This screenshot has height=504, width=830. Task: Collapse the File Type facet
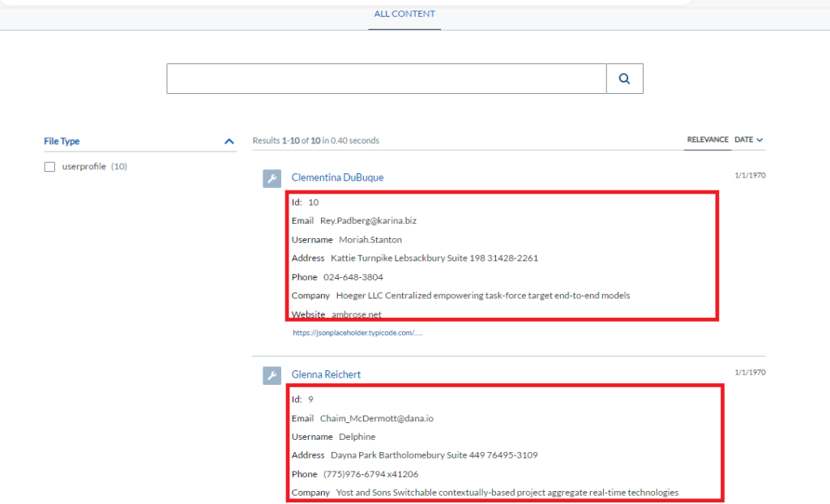pos(229,140)
